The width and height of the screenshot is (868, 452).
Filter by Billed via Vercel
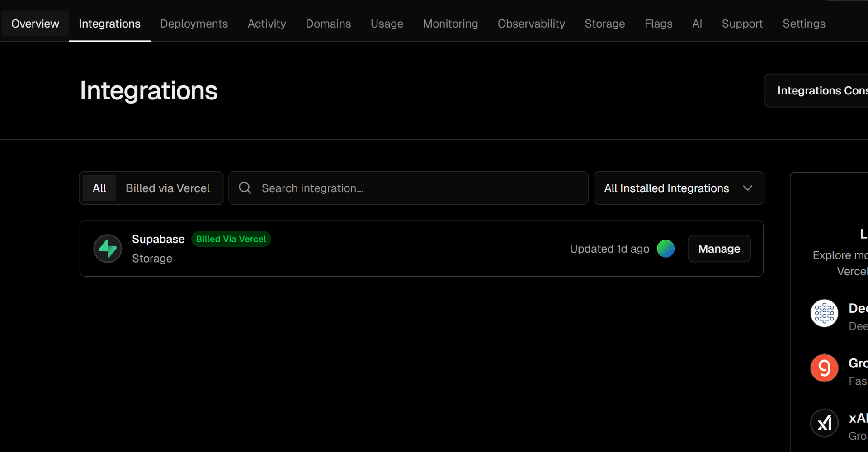tap(168, 188)
